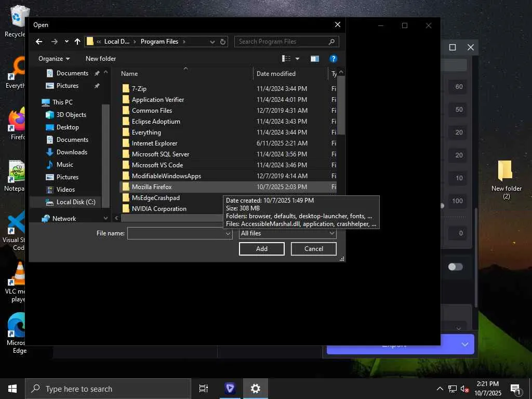Create a New folder
The height and width of the screenshot is (399, 532).
[101, 59]
